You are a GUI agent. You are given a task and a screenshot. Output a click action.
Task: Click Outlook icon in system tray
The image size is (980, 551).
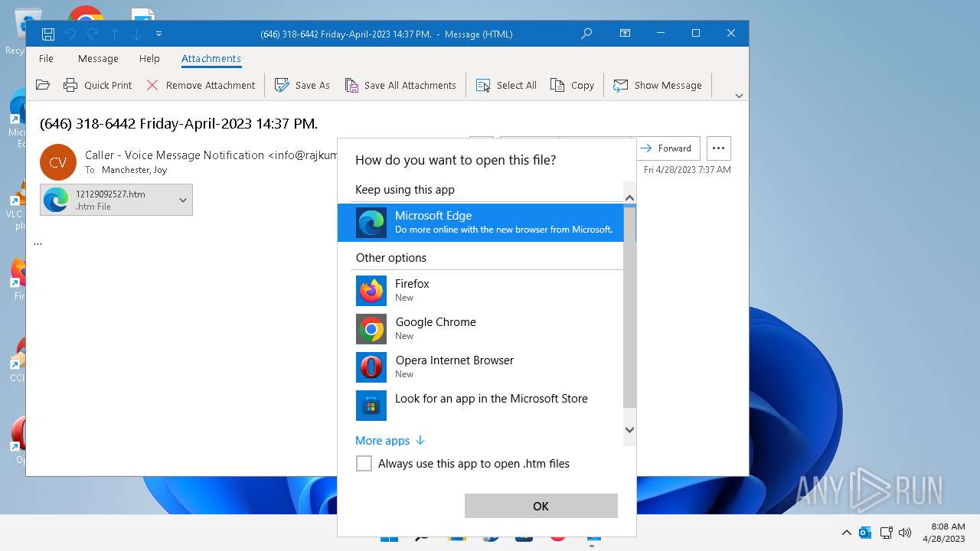(x=865, y=533)
